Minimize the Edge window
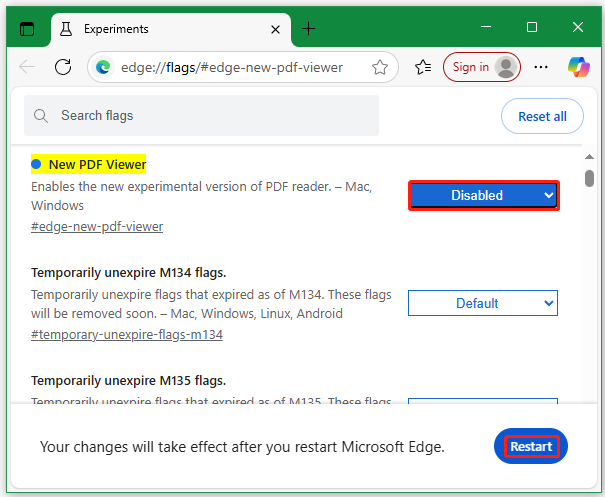Image resolution: width=605 pixels, height=497 pixels. point(486,27)
